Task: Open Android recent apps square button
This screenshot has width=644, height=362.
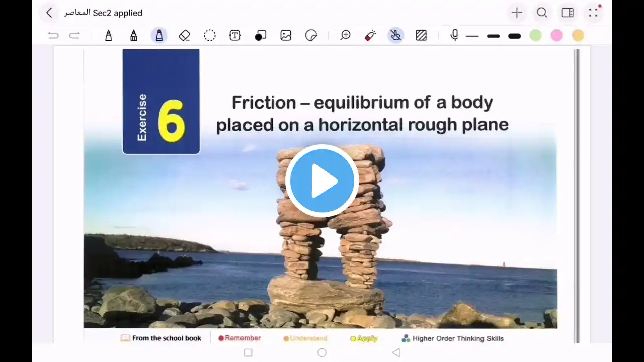Action: 248,353
